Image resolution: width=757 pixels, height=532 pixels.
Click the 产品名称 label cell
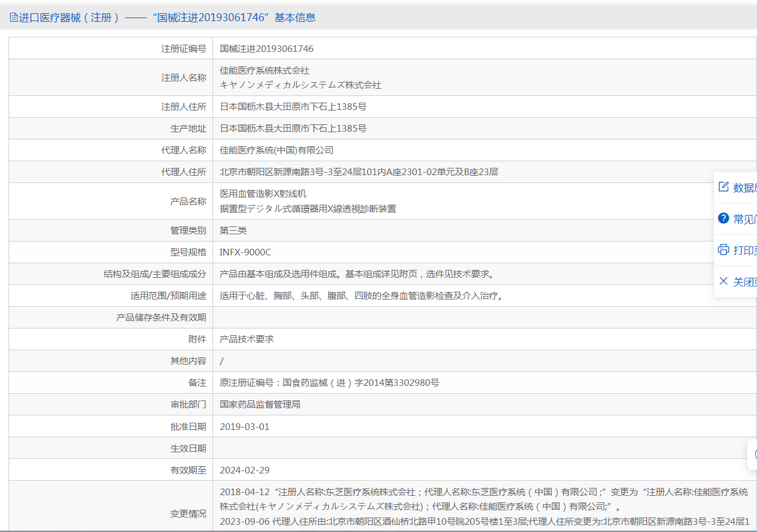coord(110,201)
